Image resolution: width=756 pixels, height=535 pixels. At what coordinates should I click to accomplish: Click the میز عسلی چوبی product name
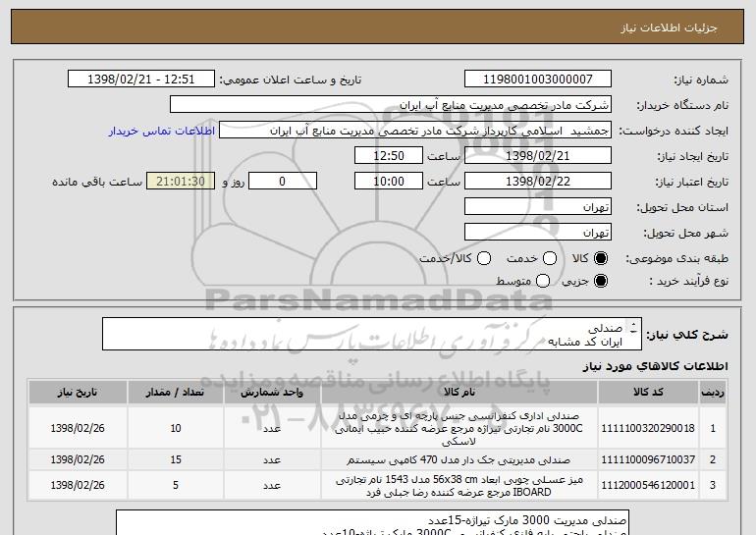(x=459, y=486)
